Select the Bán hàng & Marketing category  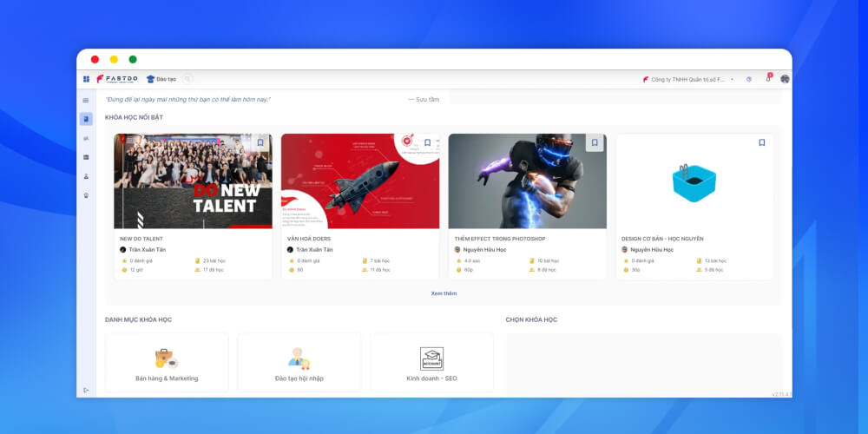[167, 363]
